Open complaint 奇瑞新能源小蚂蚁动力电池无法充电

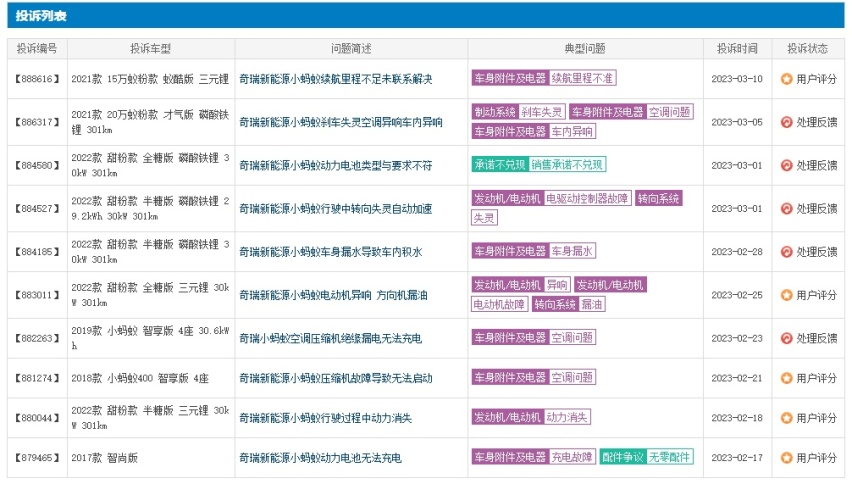[x=320, y=458]
